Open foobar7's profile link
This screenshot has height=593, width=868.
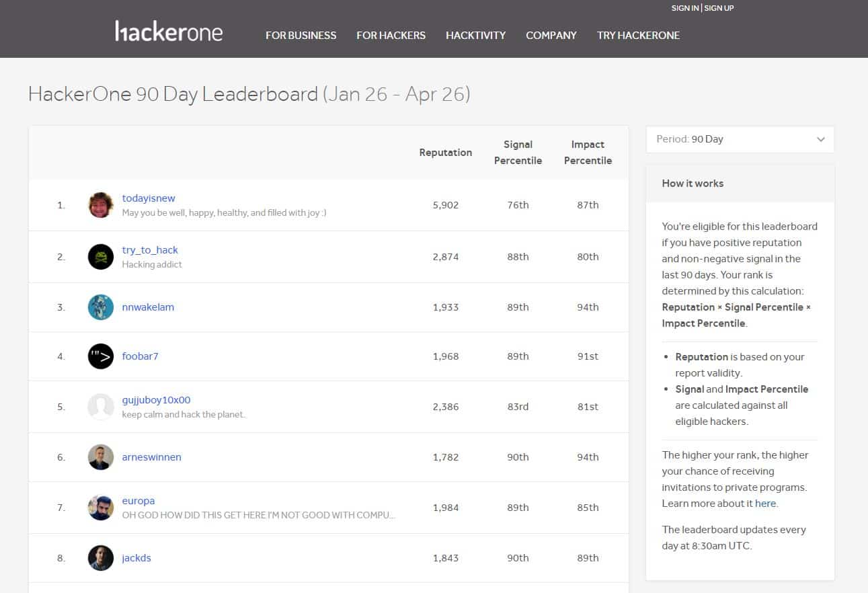point(140,356)
